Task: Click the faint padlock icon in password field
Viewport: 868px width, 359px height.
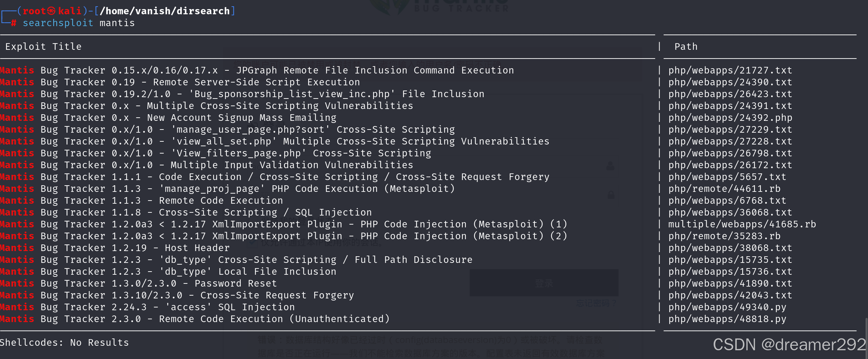Action: click(x=611, y=195)
